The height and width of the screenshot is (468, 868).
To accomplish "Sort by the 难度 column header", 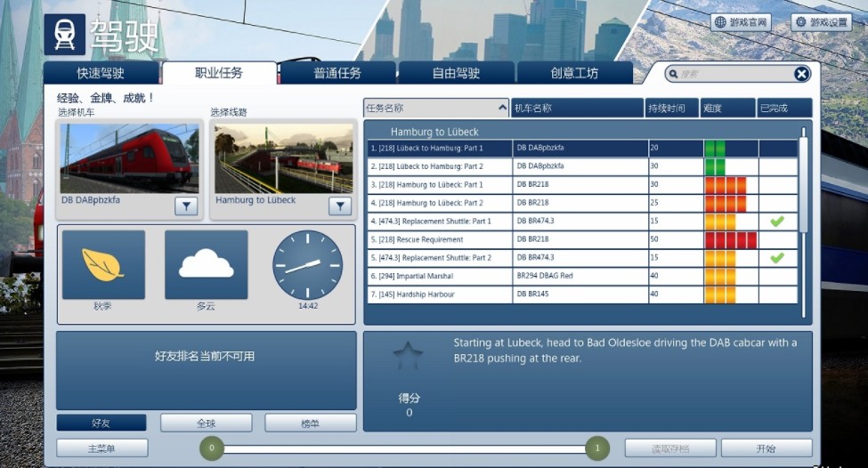I will (x=728, y=108).
